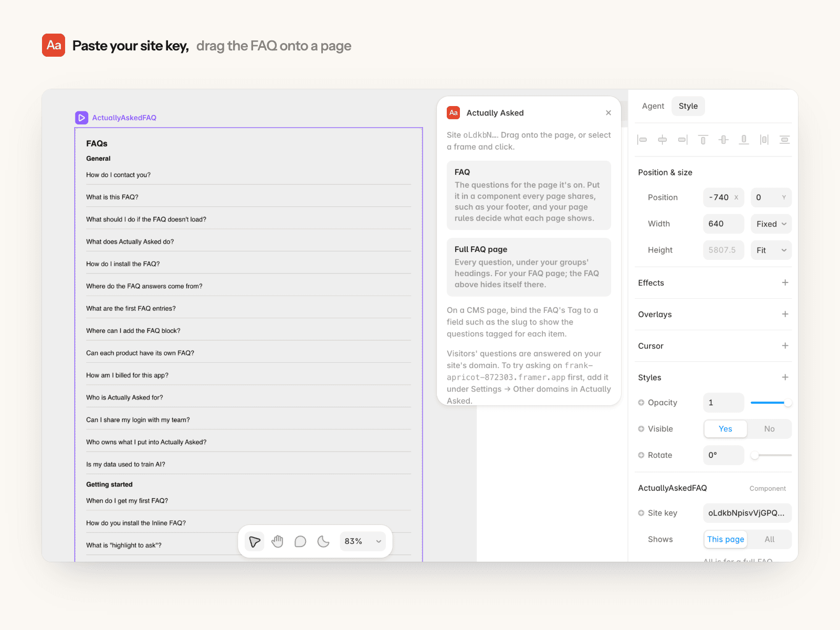Viewport: 840px width, 630px height.
Task: Click the ActuallyAskedFAQ component play icon
Action: click(x=81, y=118)
